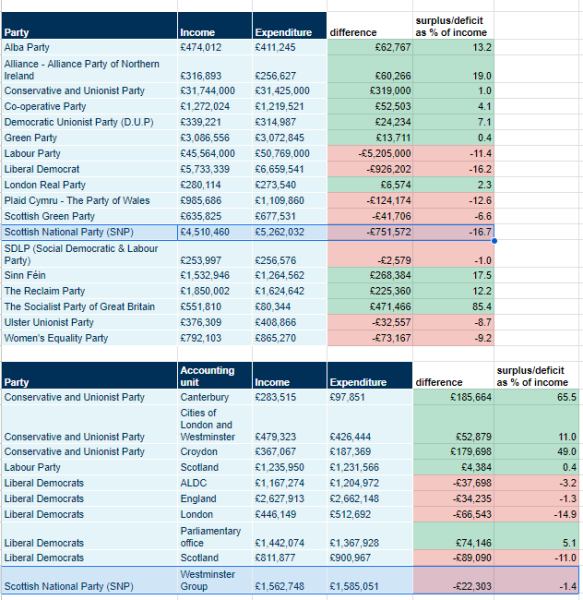Image resolution: width=583 pixels, height=600 pixels.
Task: Click Women's Equality Party expenditure £865,270
Action: tap(290, 338)
